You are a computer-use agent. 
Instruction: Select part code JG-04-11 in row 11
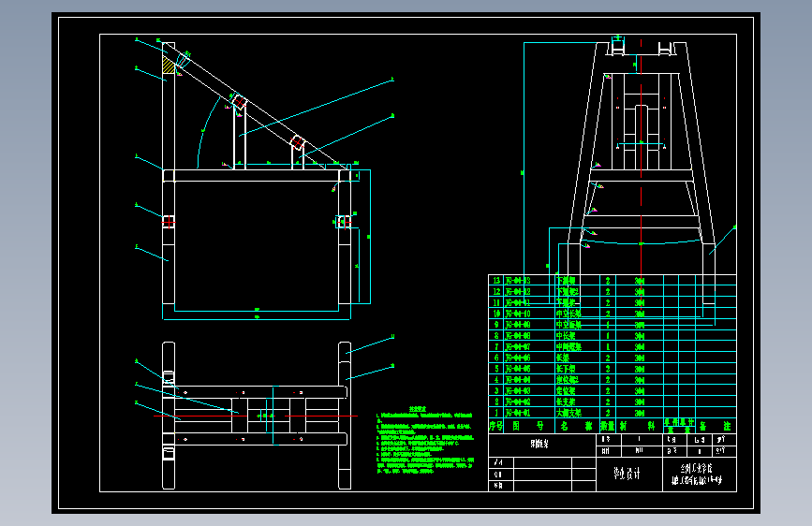[x=518, y=303]
